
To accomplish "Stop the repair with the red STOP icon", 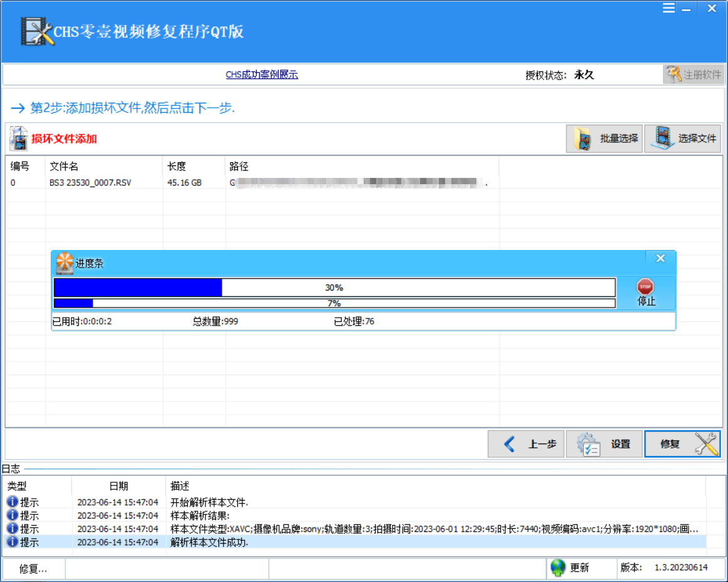I will tap(645, 286).
